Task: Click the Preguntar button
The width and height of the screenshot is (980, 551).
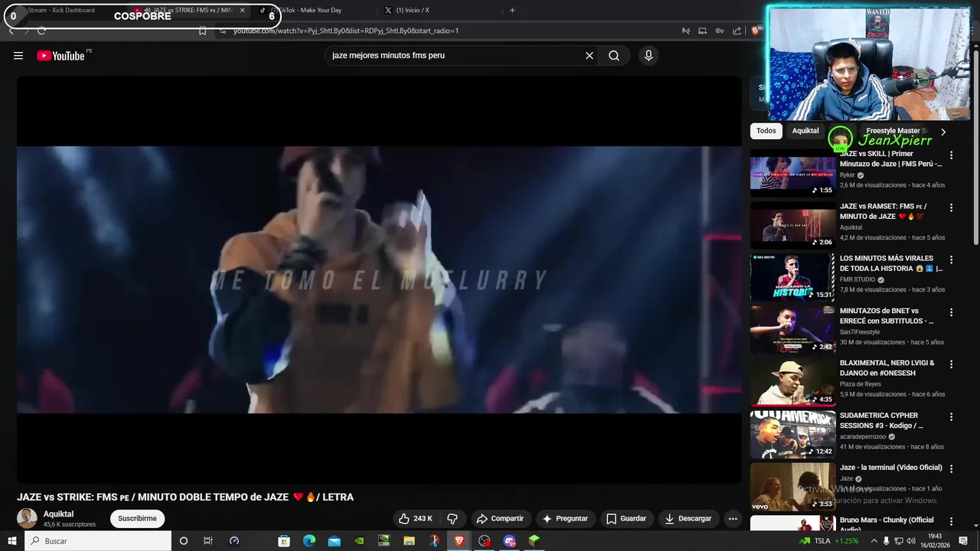Action: pos(565,518)
